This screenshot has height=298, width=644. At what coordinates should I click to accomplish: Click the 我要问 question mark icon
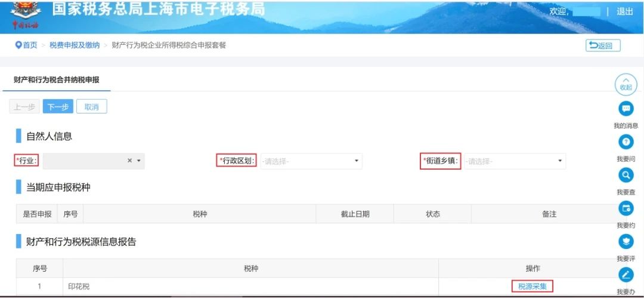(x=626, y=142)
